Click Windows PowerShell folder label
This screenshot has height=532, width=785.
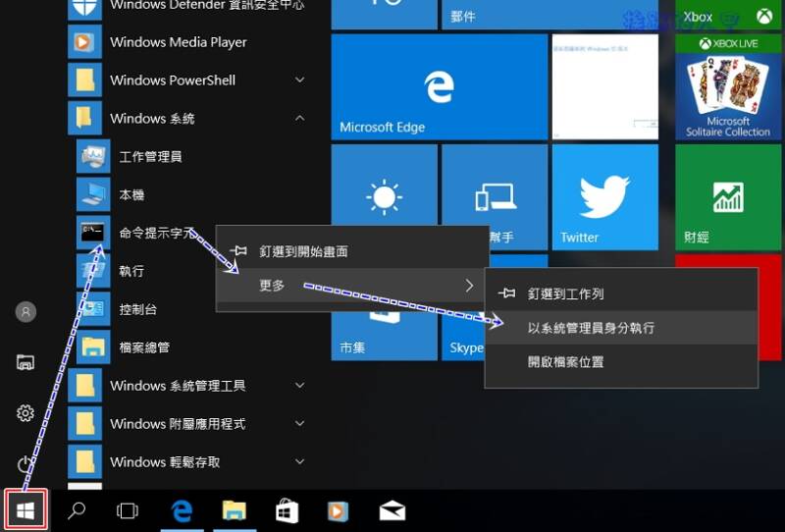tap(173, 80)
